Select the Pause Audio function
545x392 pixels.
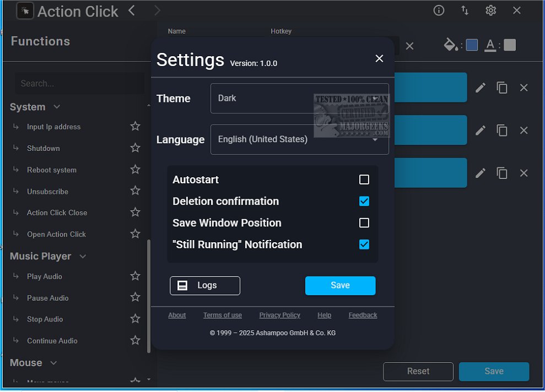(48, 298)
